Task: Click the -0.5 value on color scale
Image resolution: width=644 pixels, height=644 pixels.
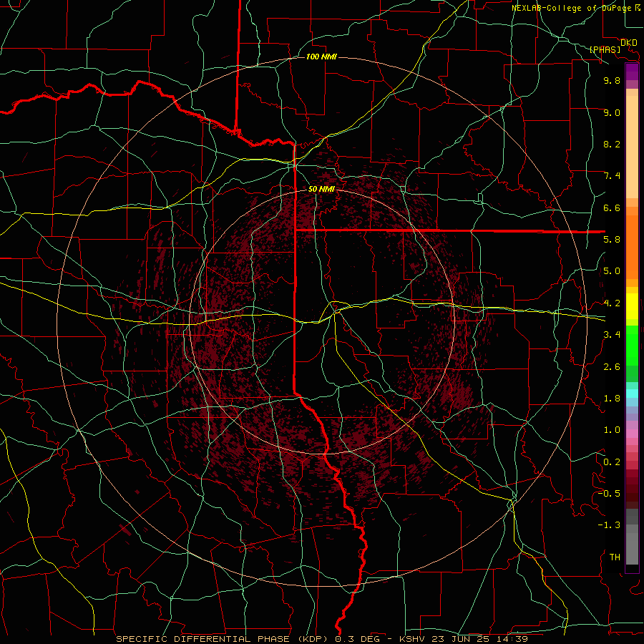Action: (609, 493)
